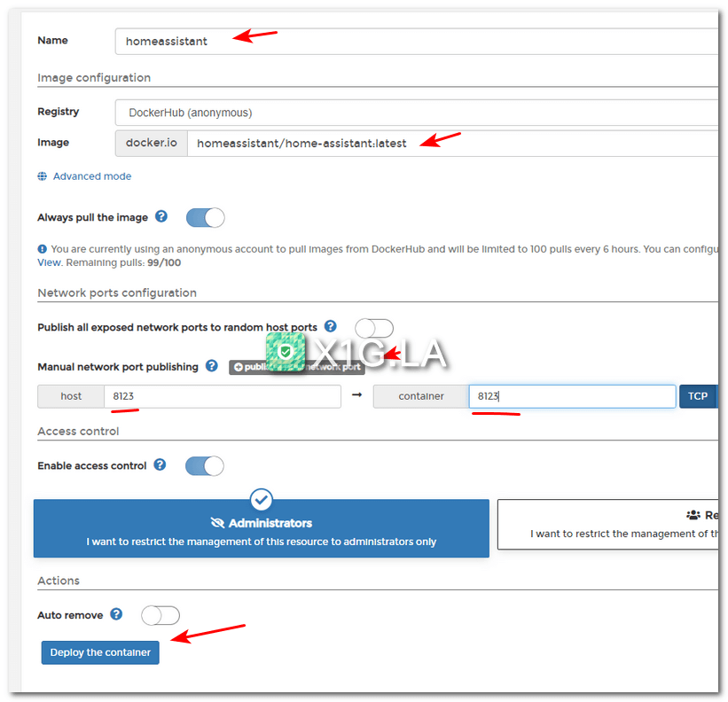Show help for Auto remove

point(116,614)
